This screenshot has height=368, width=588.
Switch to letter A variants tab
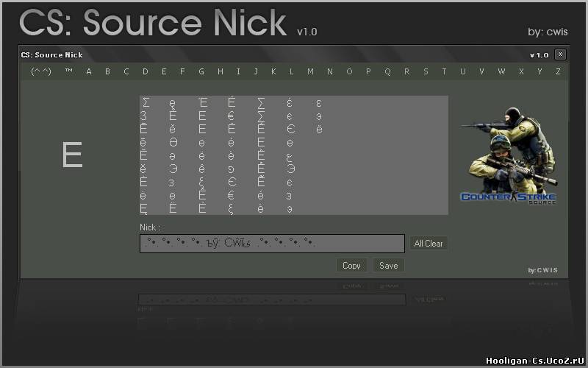pos(89,71)
